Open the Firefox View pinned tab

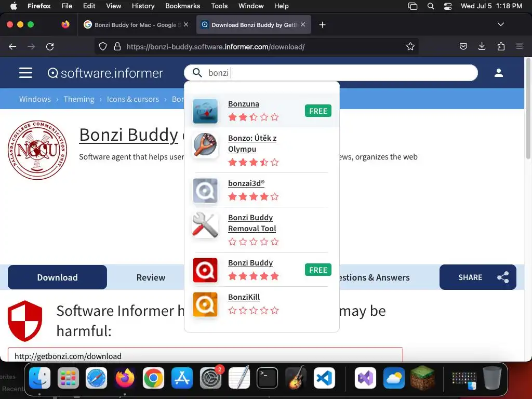point(65,24)
